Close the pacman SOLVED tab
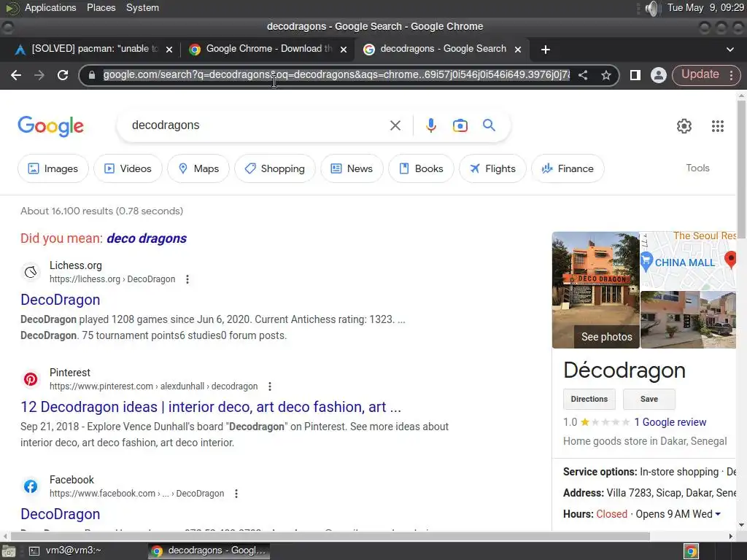 coord(169,50)
